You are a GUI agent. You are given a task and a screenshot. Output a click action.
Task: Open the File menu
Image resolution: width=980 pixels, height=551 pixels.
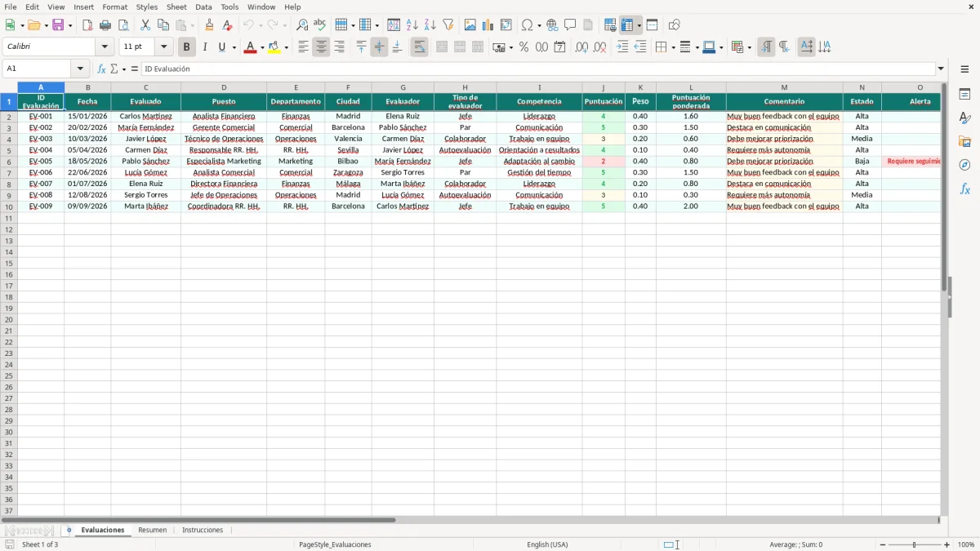[x=11, y=7]
